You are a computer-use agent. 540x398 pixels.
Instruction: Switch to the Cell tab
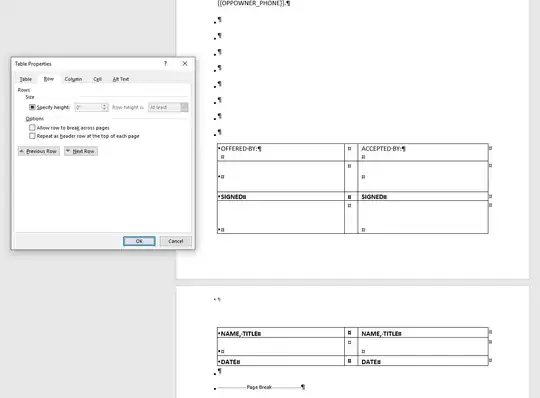click(x=97, y=79)
